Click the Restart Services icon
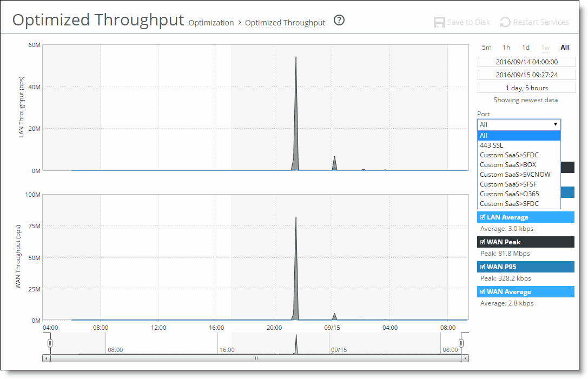The image size is (588, 379). [x=505, y=22]
